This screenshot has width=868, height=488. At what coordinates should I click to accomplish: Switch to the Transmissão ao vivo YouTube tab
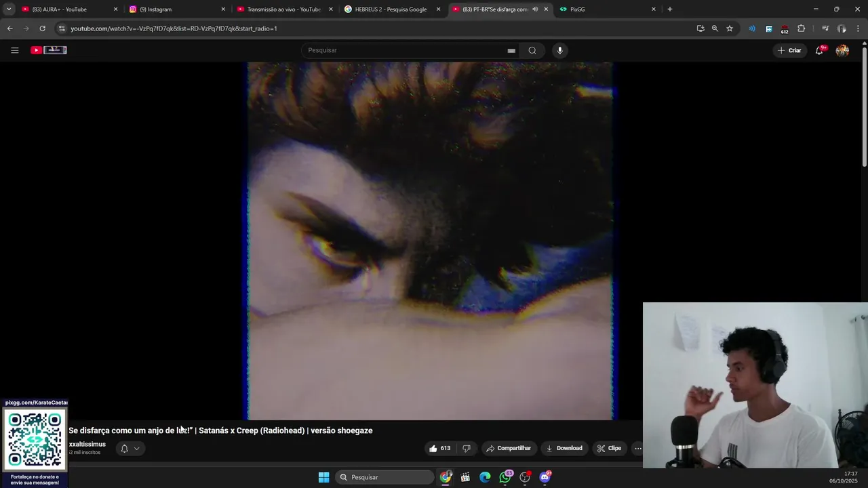[x=283, y=9]
